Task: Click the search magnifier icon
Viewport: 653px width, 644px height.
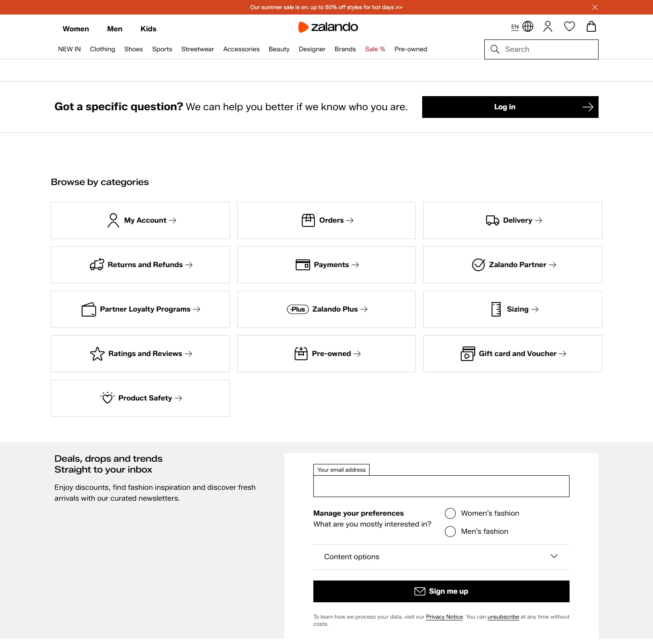Action: [495, 49]
